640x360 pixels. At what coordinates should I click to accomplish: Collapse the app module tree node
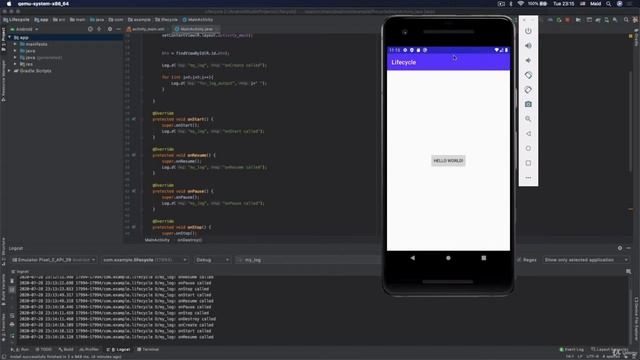tap(9, 38)
